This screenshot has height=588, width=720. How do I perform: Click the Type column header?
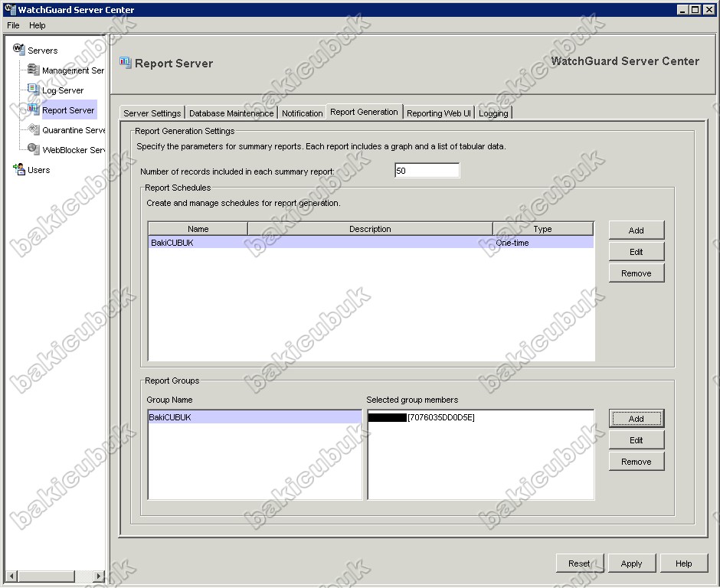(x=543, y=229)
